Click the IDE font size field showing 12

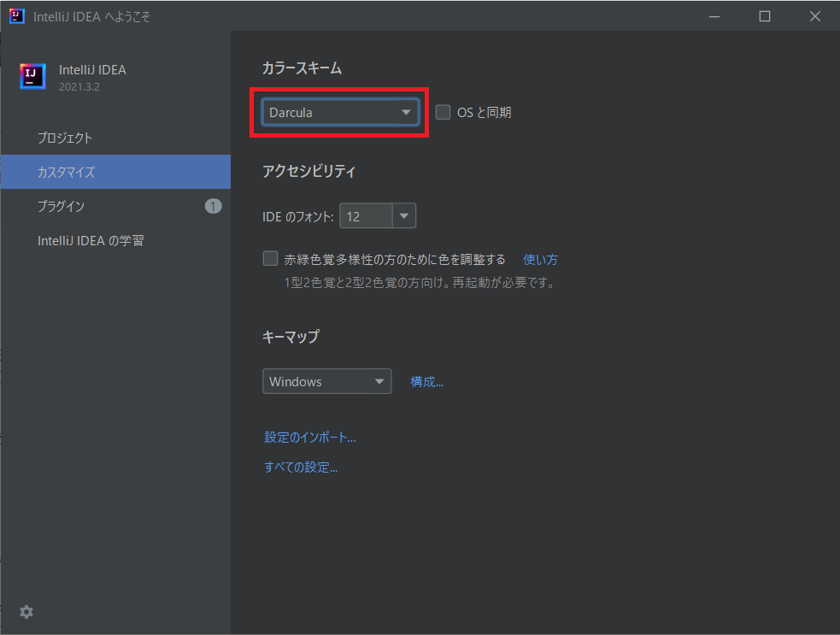pyautogui.click(x=367, y=216)
